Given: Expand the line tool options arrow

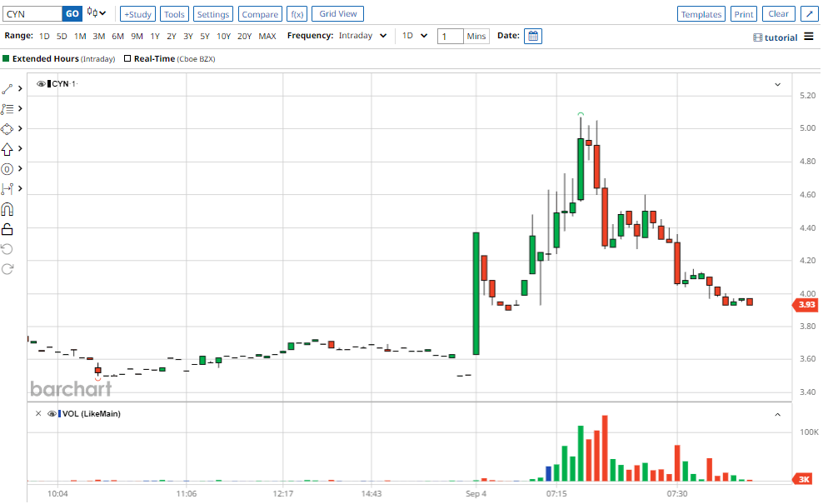Looking at the screenshot, I should 20,89.
